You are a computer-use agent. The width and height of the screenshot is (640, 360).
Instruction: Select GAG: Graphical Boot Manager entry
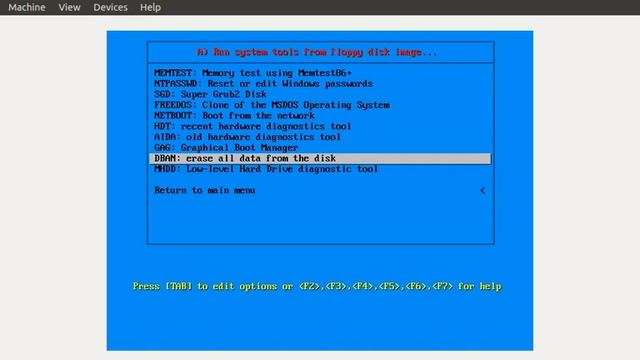pyautogui.click(x=226, y=147)
